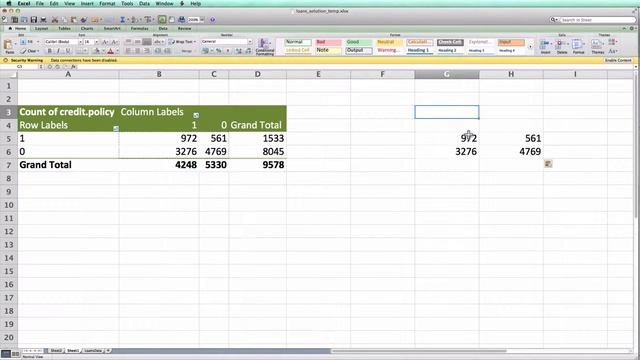This screenshot has height=360, width=640.
Task: Click the horizontal scrollbar at the bottom
Action: tap(419, 351)
